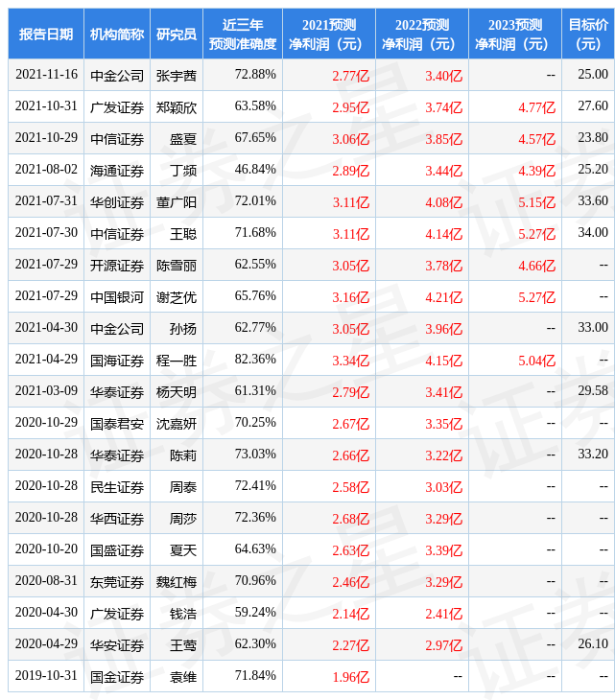The width and height of the screenshot is (615, 700).
Task: Select the date cell 2021-07-30
Action: [46, 233]
